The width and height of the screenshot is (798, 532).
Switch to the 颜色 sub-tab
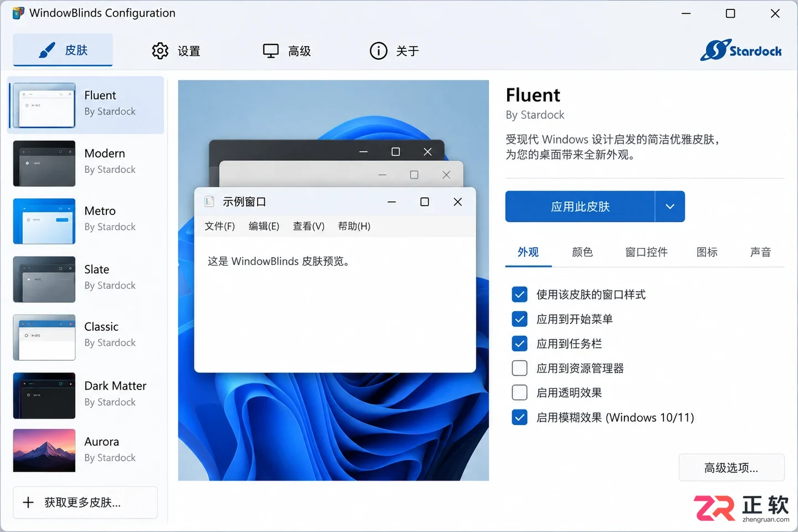[x=582, y=253]
